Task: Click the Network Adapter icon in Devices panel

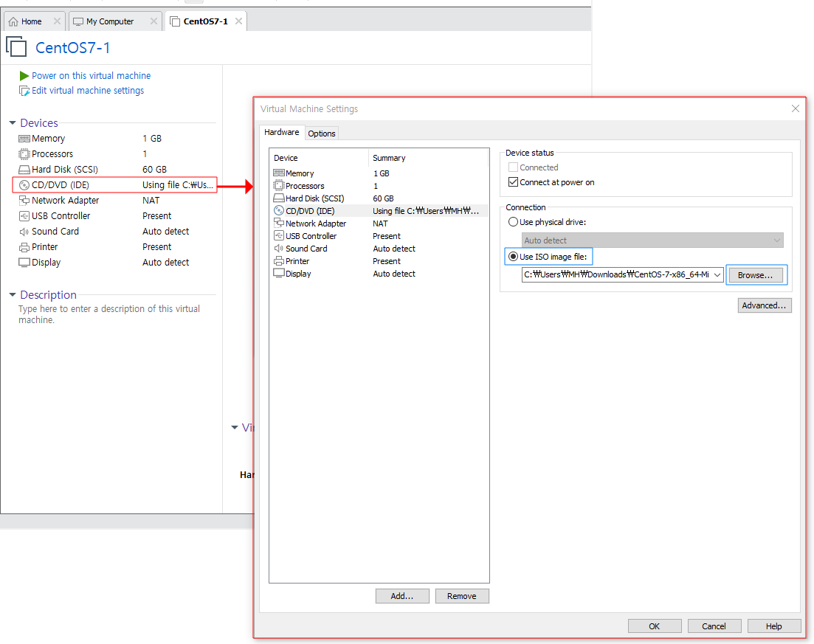Action: click(24, 201)
